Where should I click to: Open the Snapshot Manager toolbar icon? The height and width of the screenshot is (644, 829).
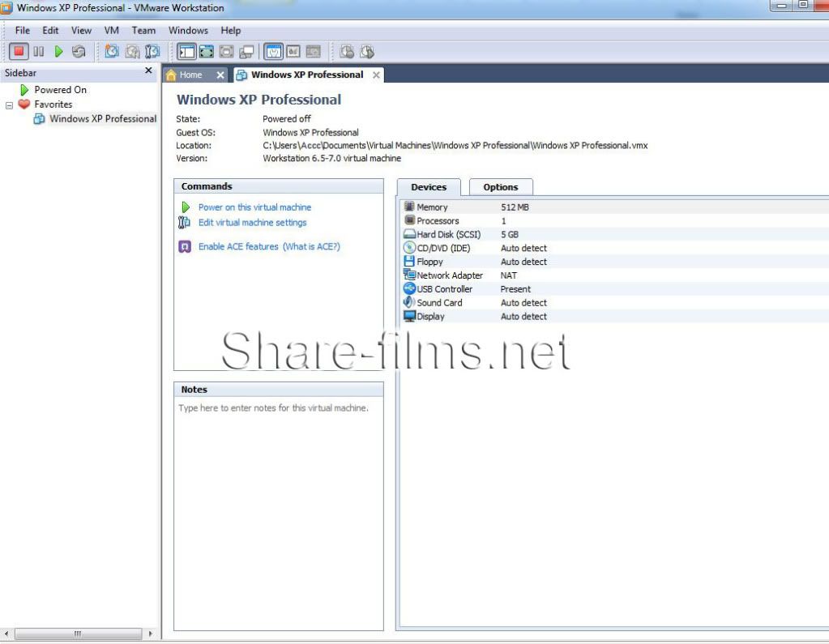[x=152, y=51]
